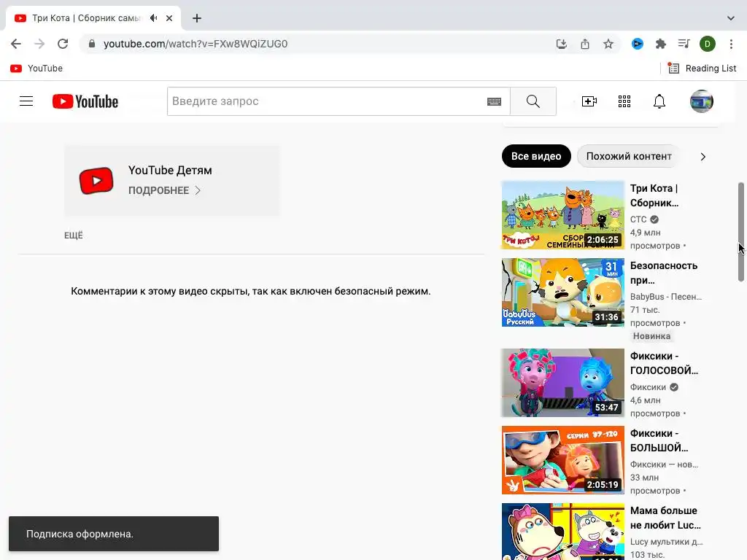Click the address bar URL
The width and height of the screenshot is (747, 560).
(196, 44)
